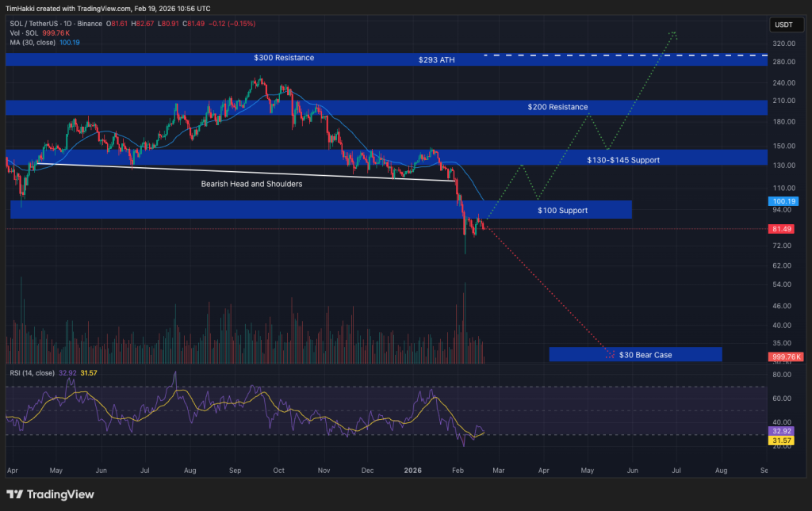
Task: Toggle the USDT currency display button
Action: click(786, 25)
